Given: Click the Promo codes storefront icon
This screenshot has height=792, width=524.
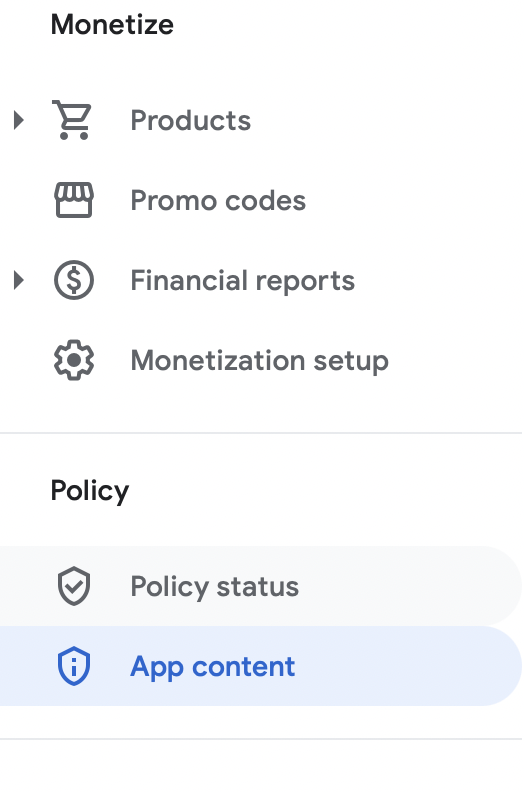Looking at the screenshot, I should click(74, 200).
